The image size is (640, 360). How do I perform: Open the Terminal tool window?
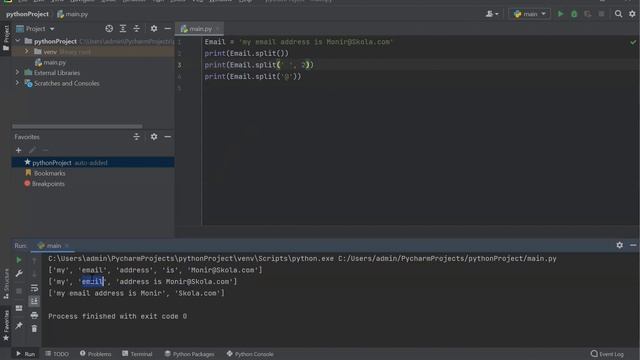(x=137, y=354)
